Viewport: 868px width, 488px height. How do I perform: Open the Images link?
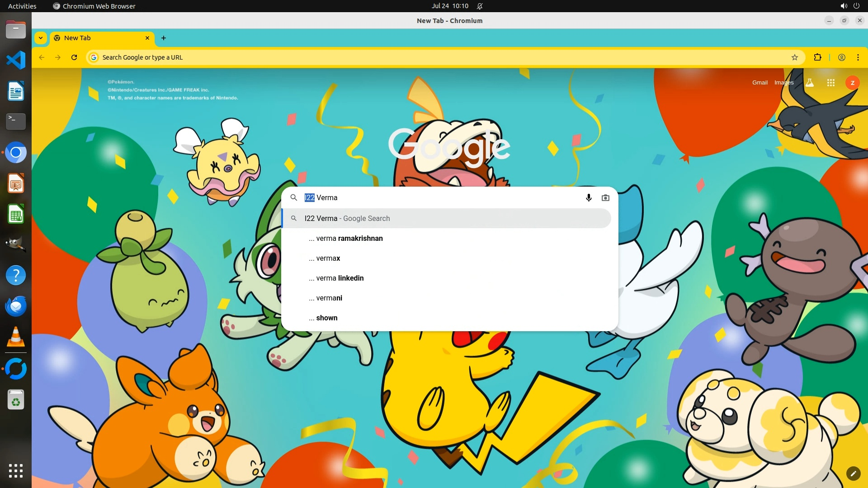tap(783, 83)
